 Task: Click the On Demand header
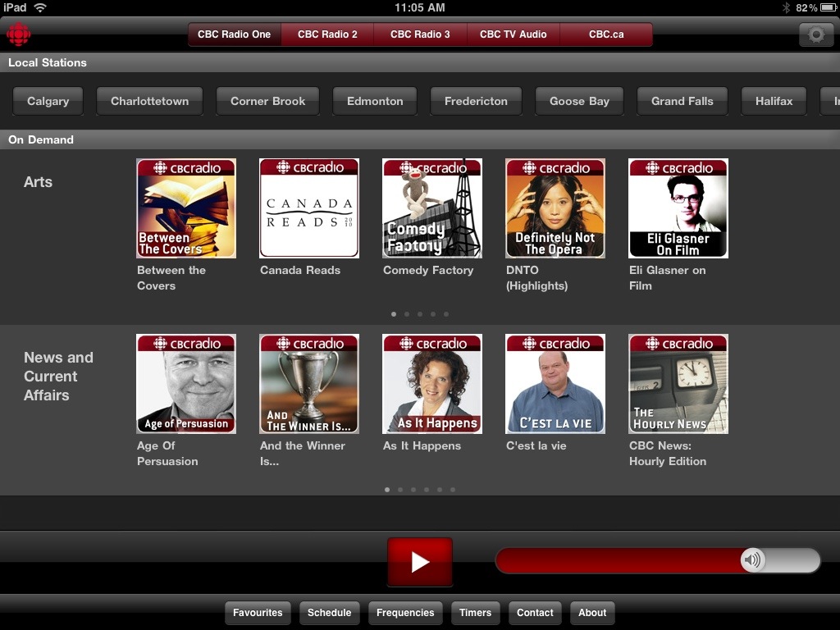point(41,139)
